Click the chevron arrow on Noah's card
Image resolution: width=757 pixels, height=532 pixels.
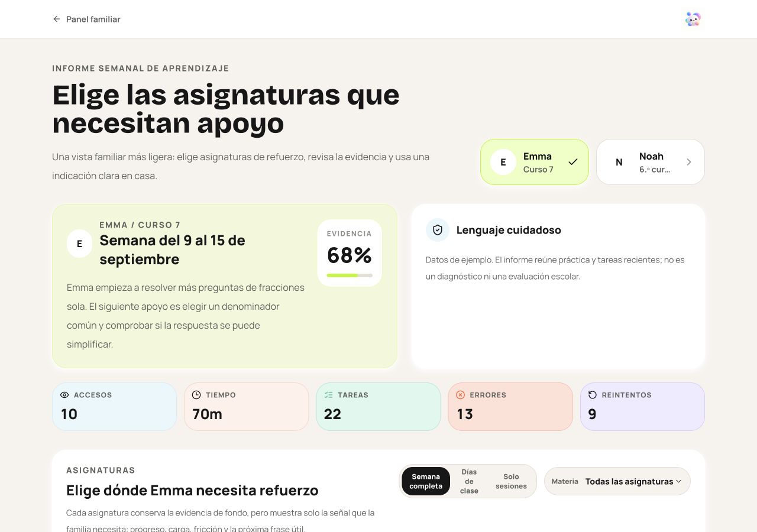click(x=688, y=162)
